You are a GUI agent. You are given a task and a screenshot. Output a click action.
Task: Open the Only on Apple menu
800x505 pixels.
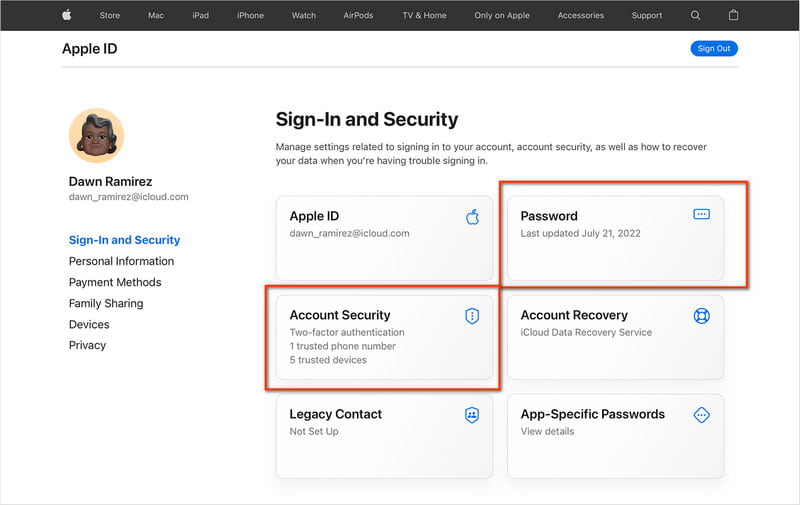point(502,15)
